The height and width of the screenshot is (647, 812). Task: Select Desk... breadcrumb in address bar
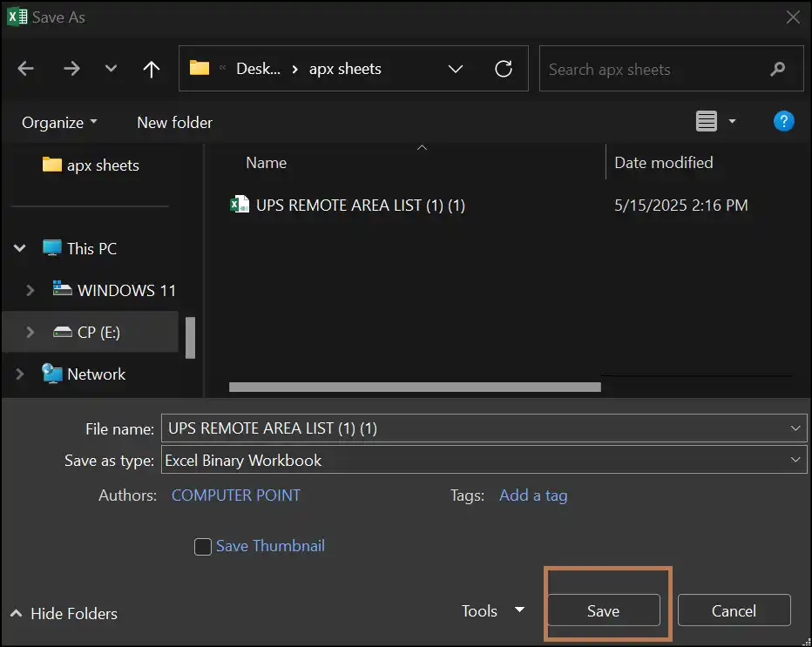click(x=258, y=68)
